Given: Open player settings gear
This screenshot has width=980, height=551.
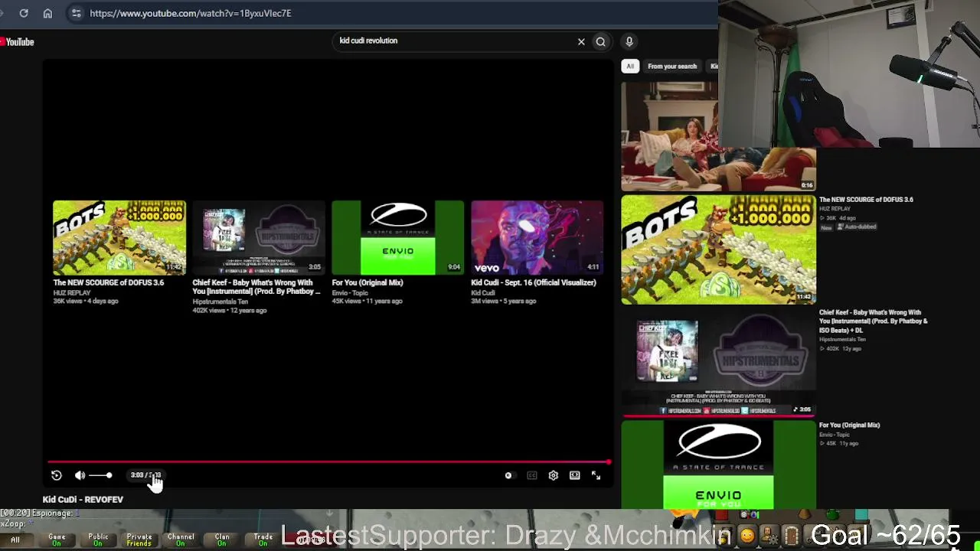Looking at the screenshot, I should tap(554, 475).
